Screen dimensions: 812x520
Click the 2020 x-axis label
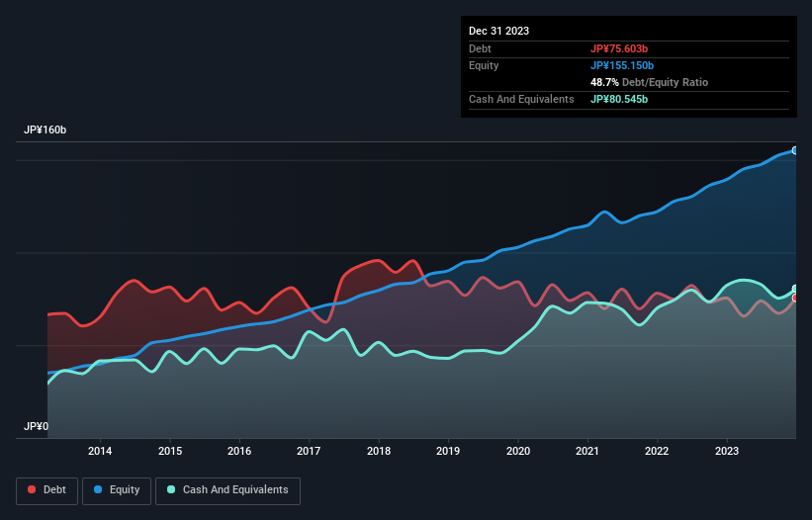[518, 451]
